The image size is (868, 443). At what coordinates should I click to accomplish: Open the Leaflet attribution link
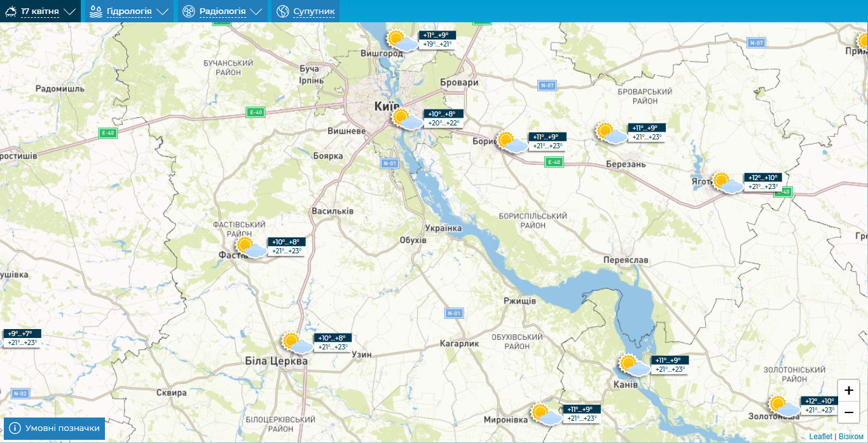coord(820,437)
